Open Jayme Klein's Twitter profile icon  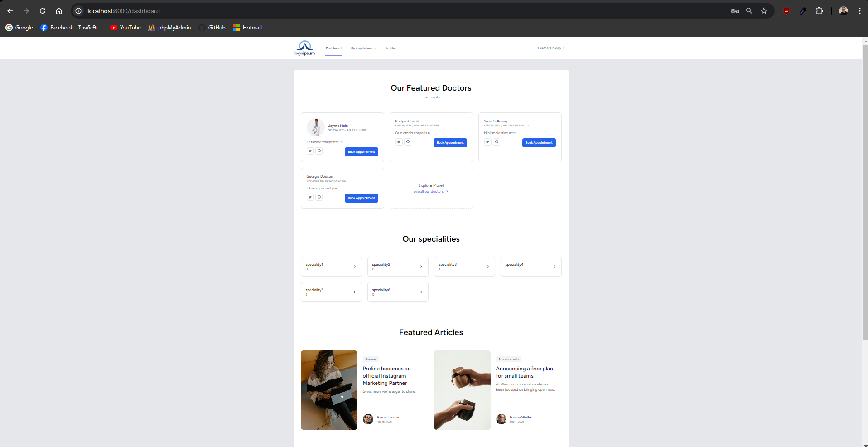coord(310,151)
